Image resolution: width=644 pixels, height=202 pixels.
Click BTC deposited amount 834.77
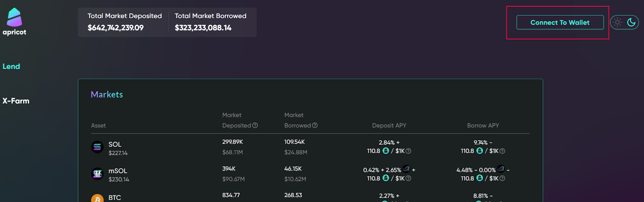tap(231, 195)
